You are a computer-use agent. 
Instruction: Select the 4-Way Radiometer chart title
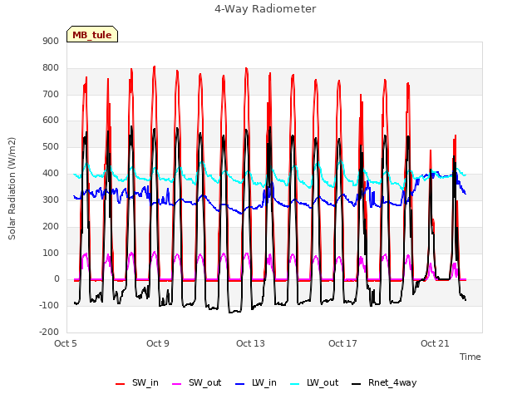(x=265, y=9)
